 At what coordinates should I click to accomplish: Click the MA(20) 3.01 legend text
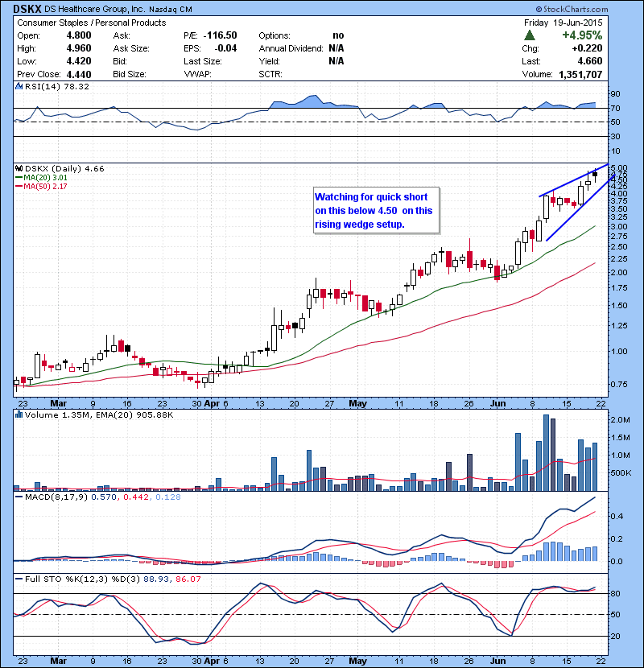click(x=46, y=178)
